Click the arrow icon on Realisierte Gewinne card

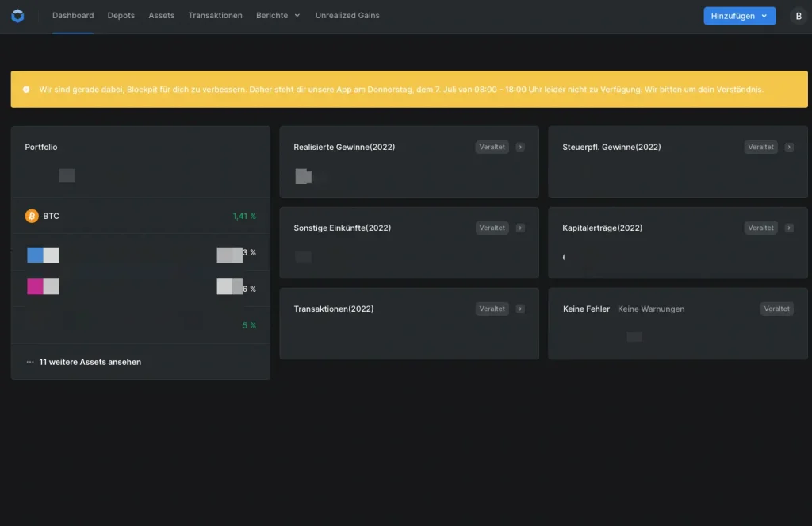(x=520, y=147)
